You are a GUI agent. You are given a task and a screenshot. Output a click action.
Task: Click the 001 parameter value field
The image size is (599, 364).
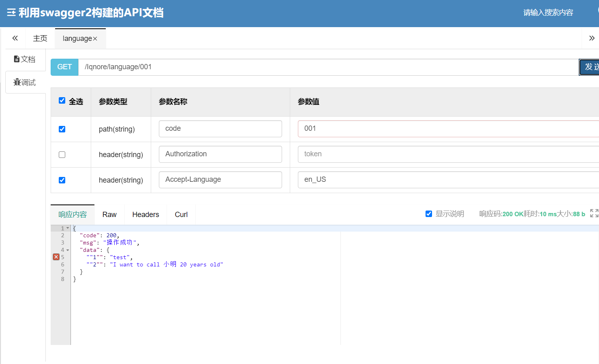(448, 129)
